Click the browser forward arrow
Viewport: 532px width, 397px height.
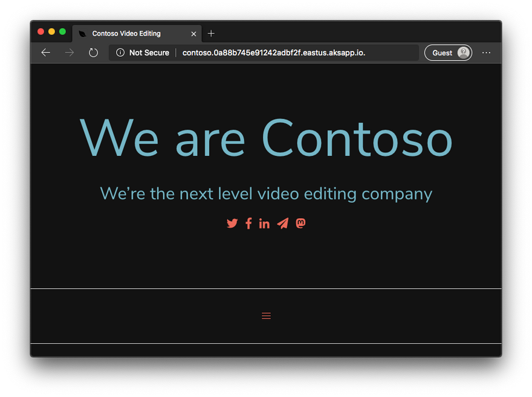70,53
